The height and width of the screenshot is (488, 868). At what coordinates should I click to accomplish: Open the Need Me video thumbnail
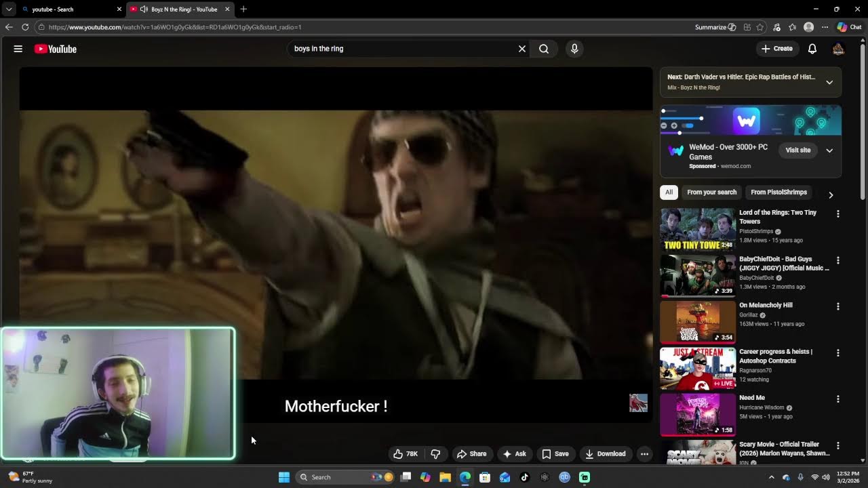pyautogui.click(x=698, y=415)
